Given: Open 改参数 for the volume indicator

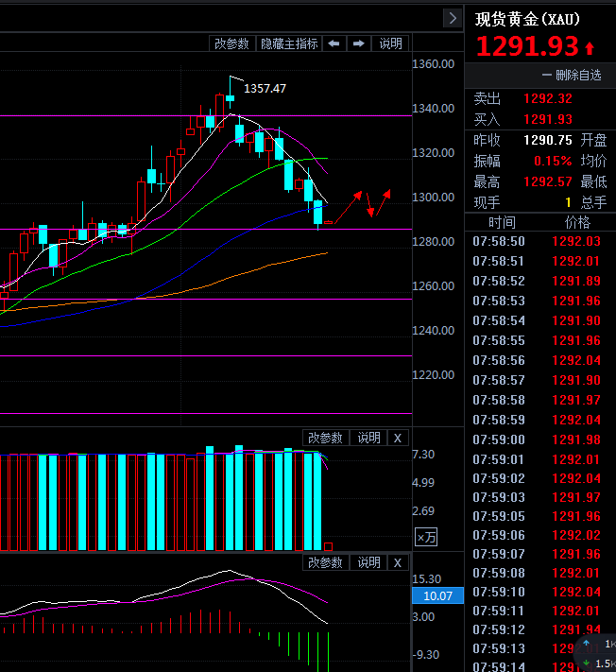Looking at the screenshot, I should [x=325, y=438].
